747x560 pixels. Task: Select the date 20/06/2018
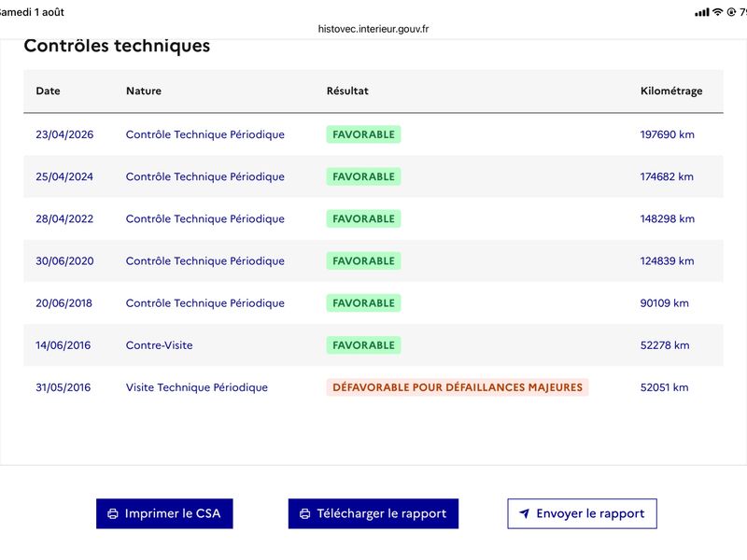(x=63, y=303)
